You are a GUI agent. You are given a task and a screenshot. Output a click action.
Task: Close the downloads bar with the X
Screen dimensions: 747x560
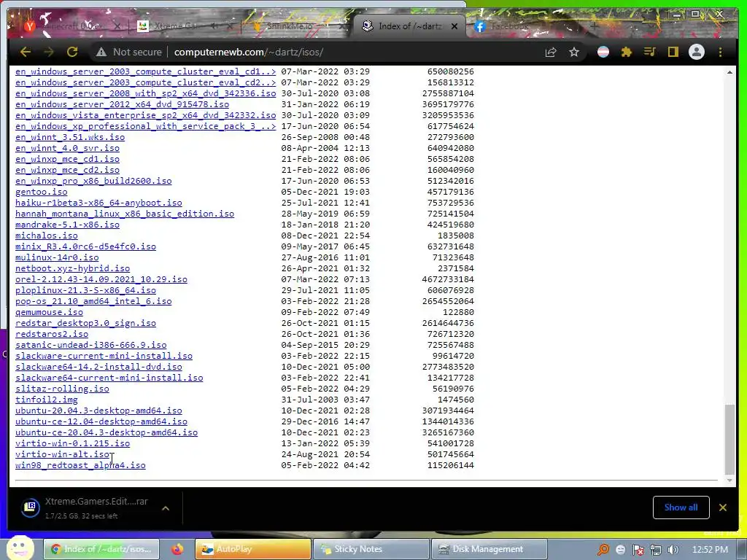click(723, 507)
